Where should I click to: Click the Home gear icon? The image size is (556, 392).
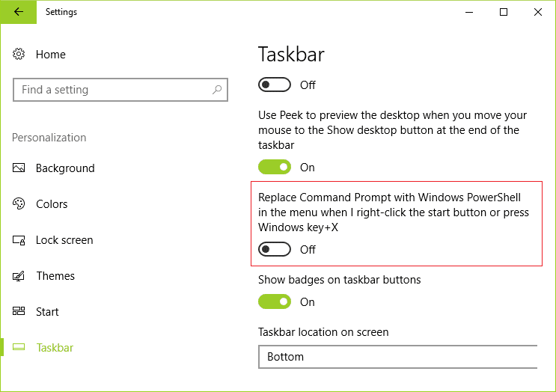pos(19,55)
